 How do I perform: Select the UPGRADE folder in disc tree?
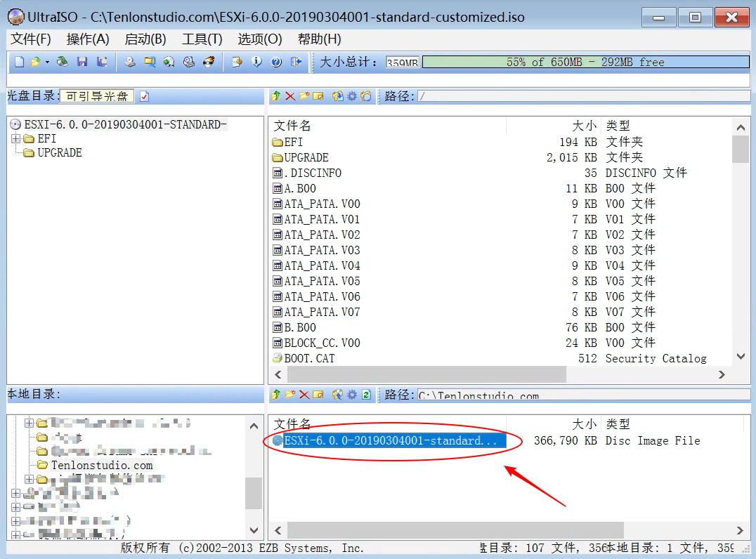pyautogui.click(x=59, y=153)
